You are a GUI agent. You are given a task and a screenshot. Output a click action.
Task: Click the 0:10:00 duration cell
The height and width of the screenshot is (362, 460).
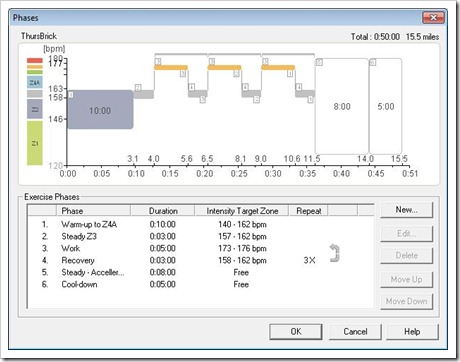[163, 224]
